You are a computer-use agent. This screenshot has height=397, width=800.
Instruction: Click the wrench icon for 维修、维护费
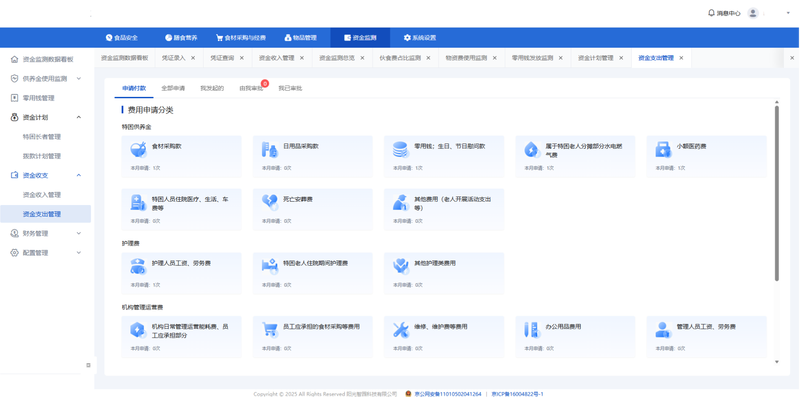coord(401,330)
